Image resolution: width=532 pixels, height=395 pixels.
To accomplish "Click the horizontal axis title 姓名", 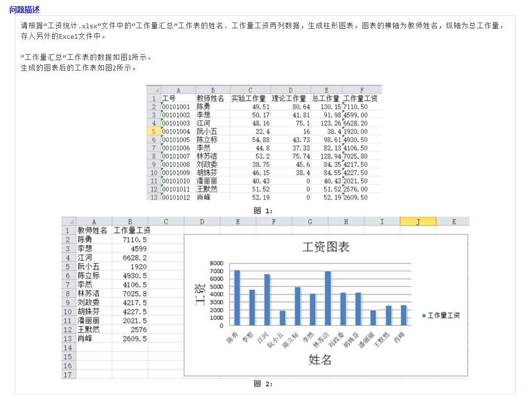I will pos(320,360).
